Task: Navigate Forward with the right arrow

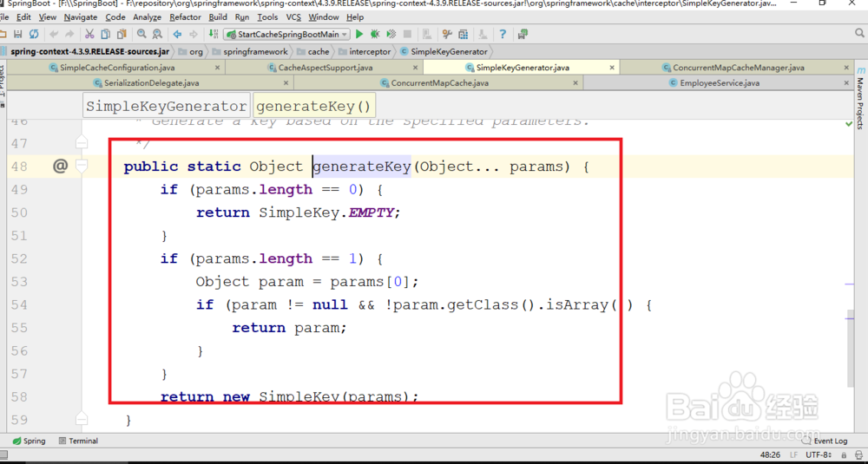Action: click(194, 35)
